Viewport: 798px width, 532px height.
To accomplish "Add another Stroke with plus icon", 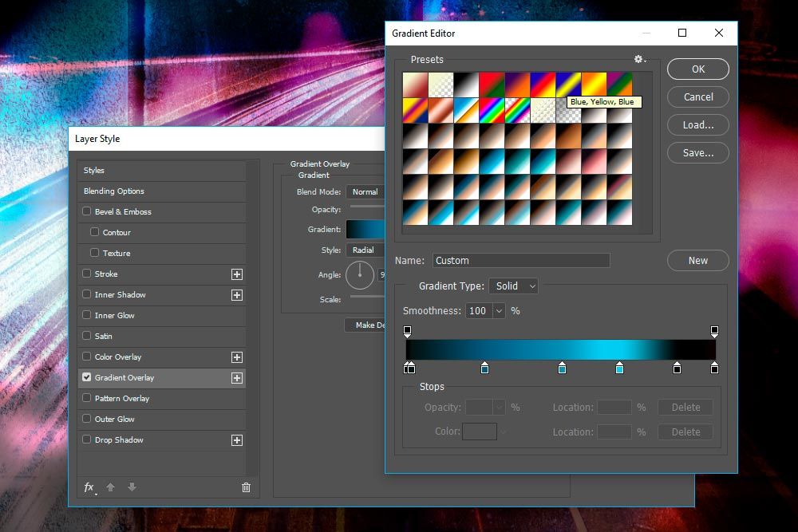I will (236, 274).
